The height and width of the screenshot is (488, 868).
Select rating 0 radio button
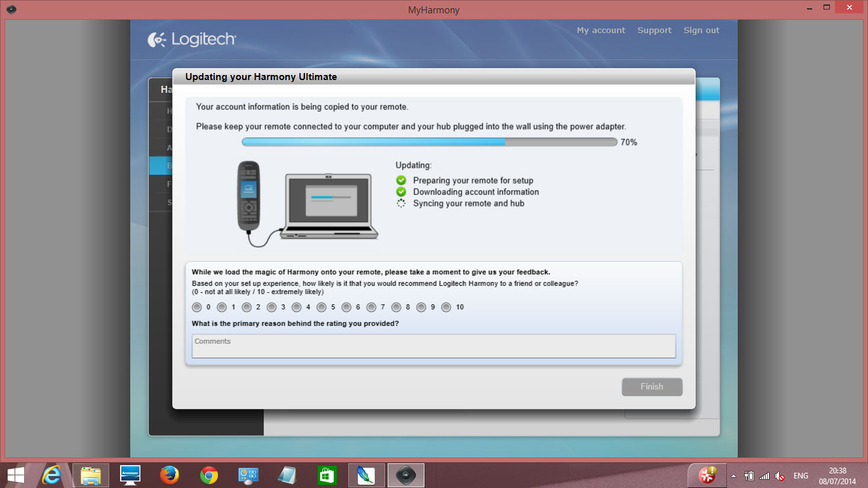196,307
